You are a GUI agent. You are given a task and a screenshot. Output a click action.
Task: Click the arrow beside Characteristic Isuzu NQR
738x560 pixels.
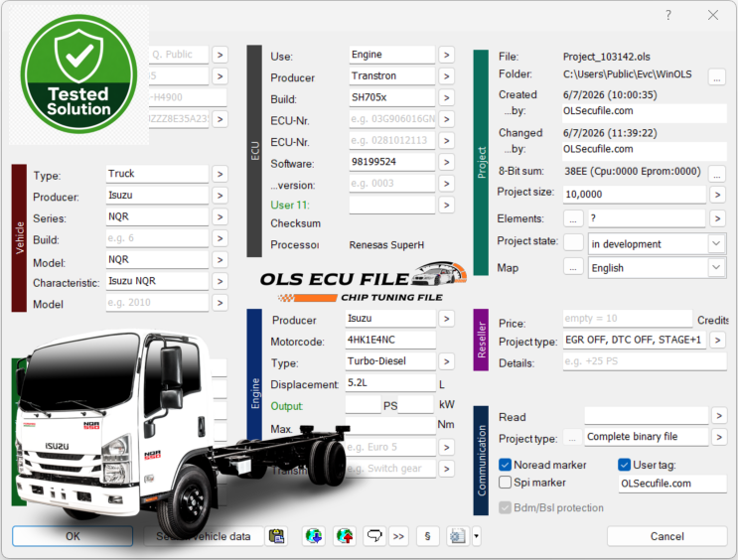220,281
